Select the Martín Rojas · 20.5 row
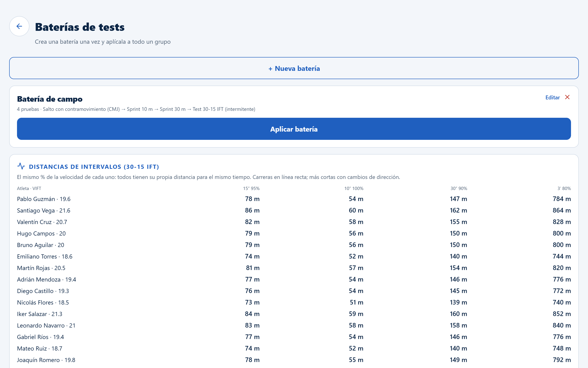Image resolution: width=588 pixels, height=368 pixels. 294,268
